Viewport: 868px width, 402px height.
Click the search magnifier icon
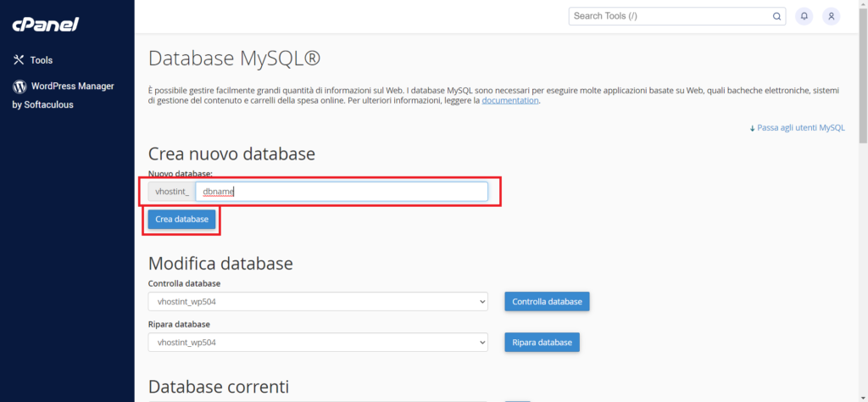[x=776, y=16]
